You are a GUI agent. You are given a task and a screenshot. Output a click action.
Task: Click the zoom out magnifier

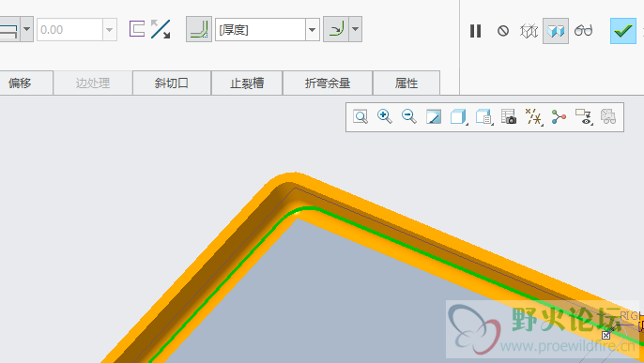click(x=409, y=116)
